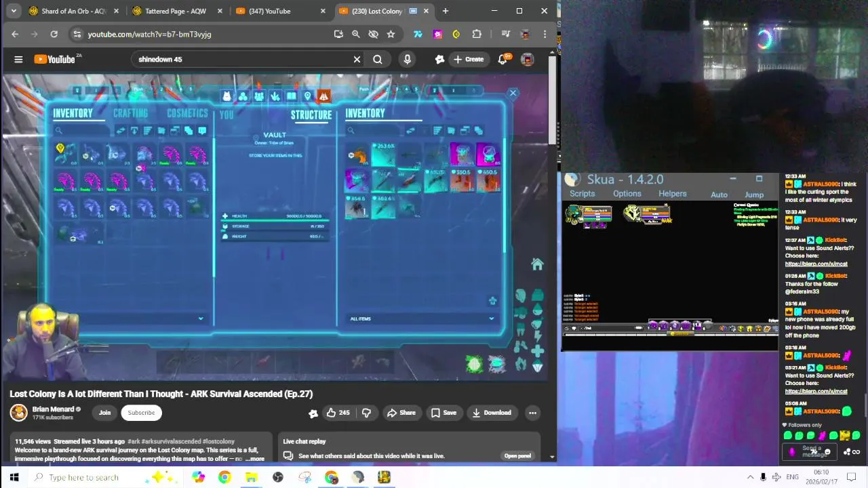
Task: Share the video
Action: [x=401, y=413]
